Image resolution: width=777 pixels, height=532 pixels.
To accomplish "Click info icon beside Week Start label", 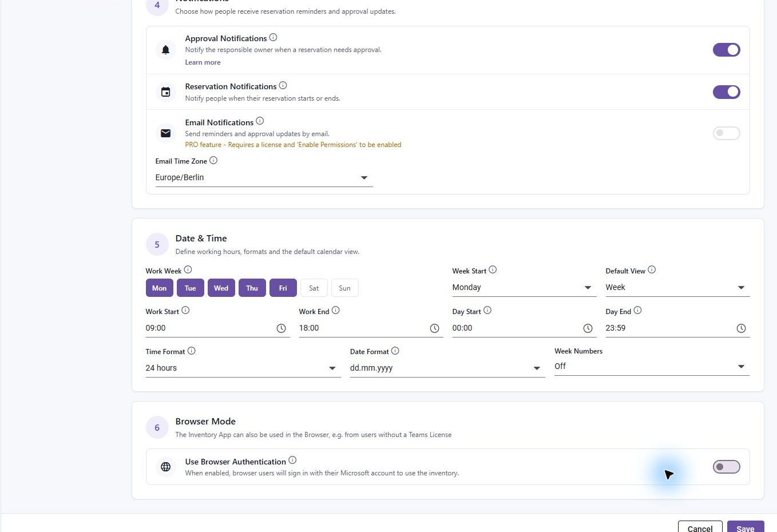I will point(493,270).
